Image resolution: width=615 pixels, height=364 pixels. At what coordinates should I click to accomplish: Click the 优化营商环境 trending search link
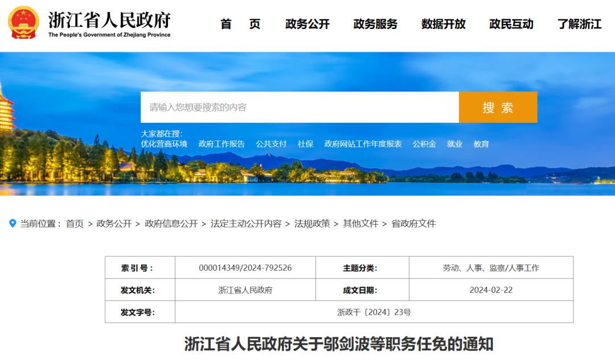164,144
